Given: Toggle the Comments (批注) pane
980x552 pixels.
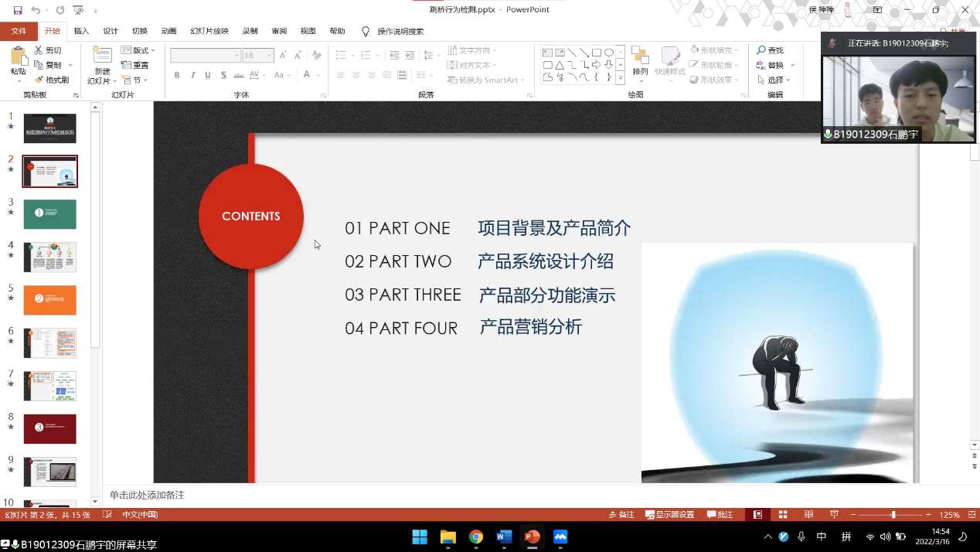Looking at the screenshot, I should [720, 515].
